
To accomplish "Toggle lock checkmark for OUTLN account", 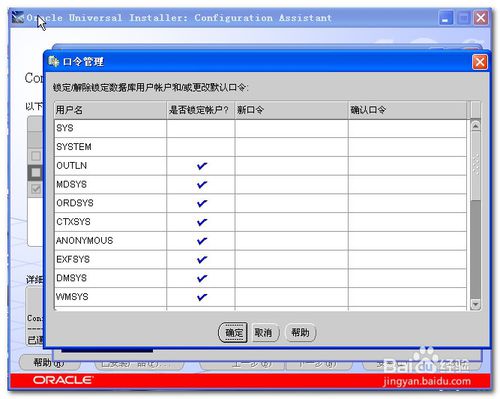I will click(x=202, y=166).
